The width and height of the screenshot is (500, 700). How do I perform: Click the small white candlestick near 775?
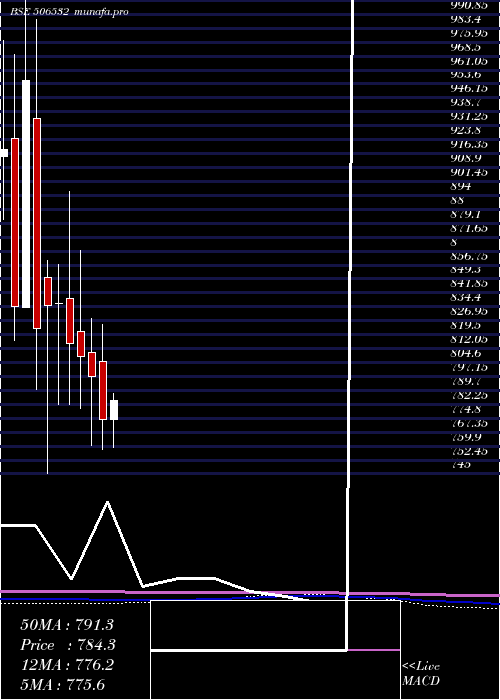click(114, 410)
